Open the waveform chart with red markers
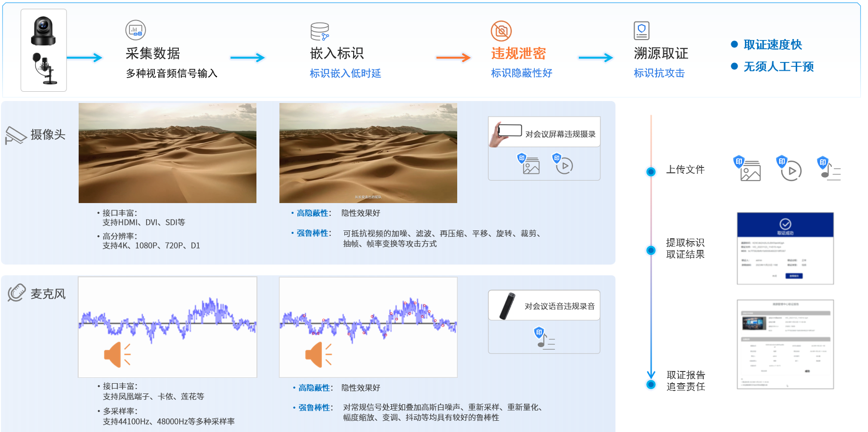 pos(368,327)
